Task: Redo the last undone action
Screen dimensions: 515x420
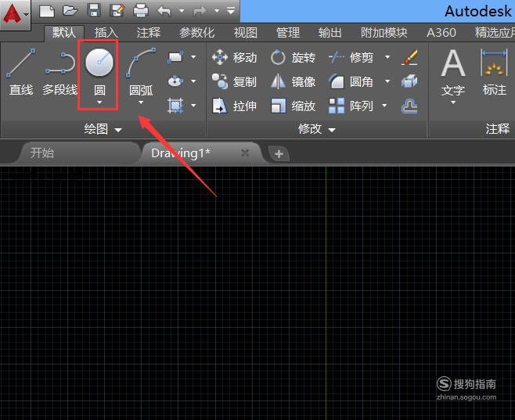Action: [200, 11]
